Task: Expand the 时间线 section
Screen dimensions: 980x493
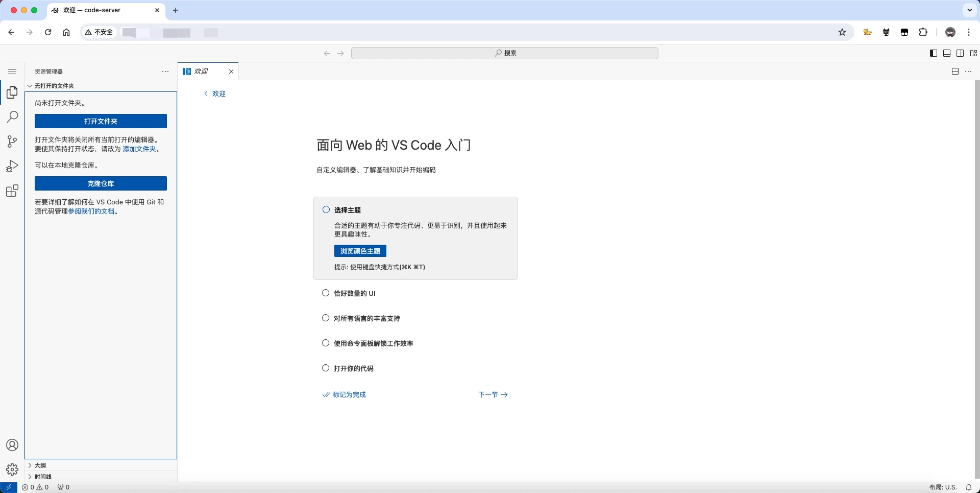Action: [x=42, y=476]
